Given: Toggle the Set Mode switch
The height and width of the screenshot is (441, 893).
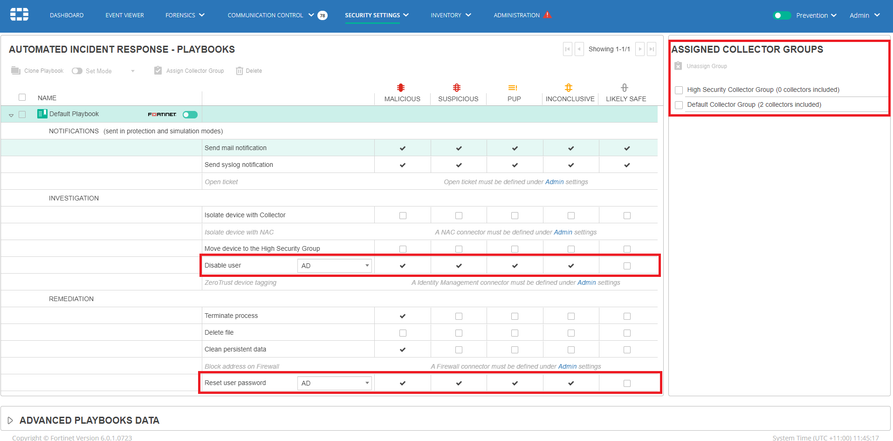Looking at the screenshot, I should coord(77,71).
